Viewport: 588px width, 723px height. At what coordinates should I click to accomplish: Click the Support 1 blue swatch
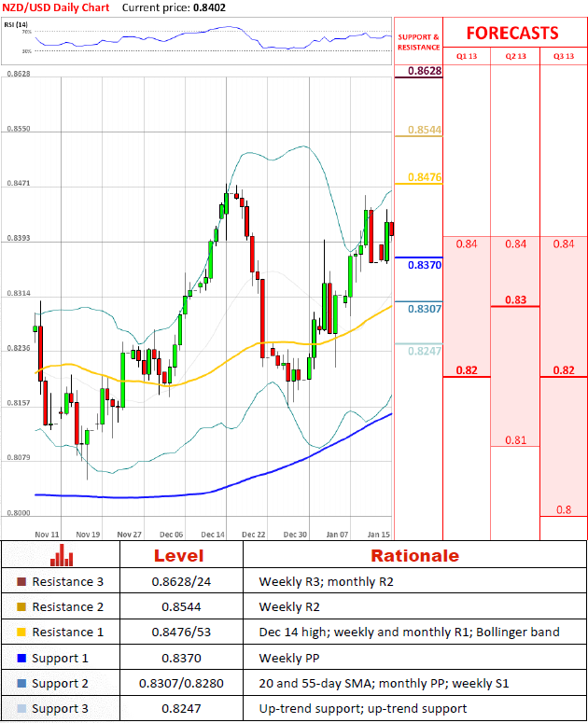coord(21,658)
